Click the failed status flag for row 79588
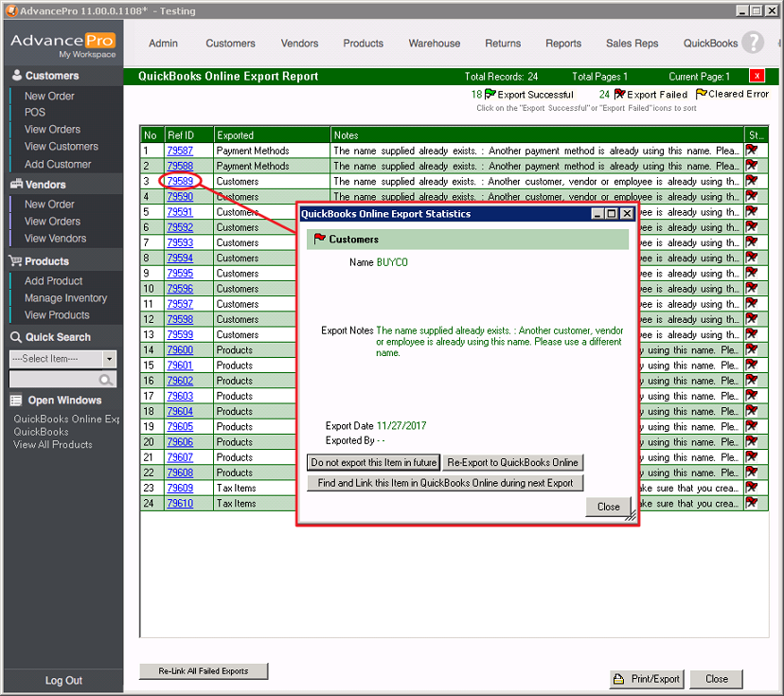Screen dimensions: 784x696 pyautogui.click(x=751, y=166)
